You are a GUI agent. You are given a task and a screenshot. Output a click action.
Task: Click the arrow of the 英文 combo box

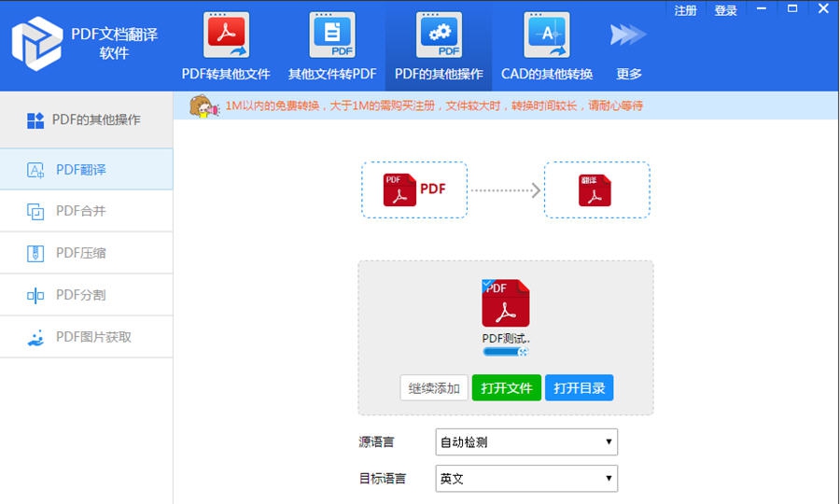(x=609, y=478)
